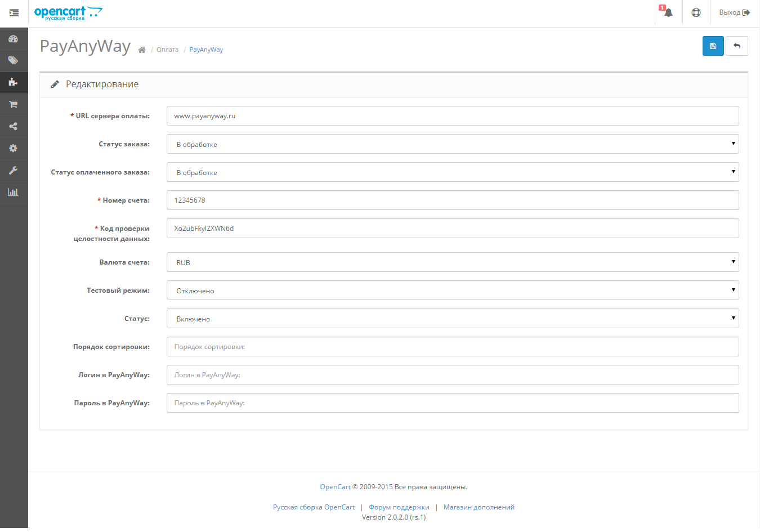Click the OpenCart footer link

click(335, 487)
